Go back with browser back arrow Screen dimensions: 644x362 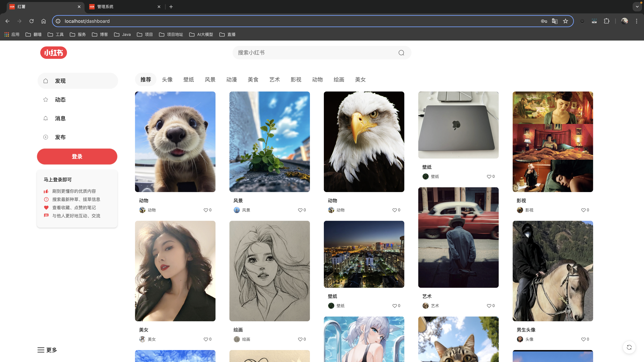pyautogui.click(x=8, y=21)
